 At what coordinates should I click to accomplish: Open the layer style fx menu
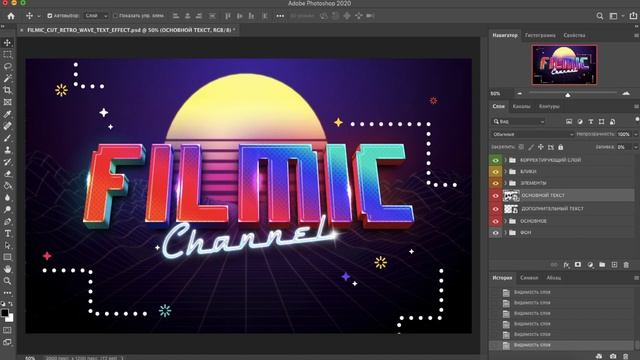(x=566, y=265)
